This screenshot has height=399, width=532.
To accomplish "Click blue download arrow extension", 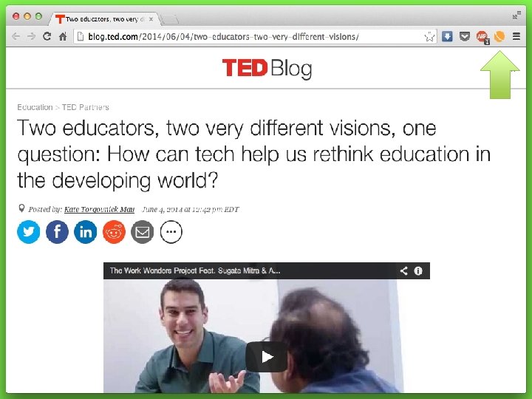I will point(447,36).
